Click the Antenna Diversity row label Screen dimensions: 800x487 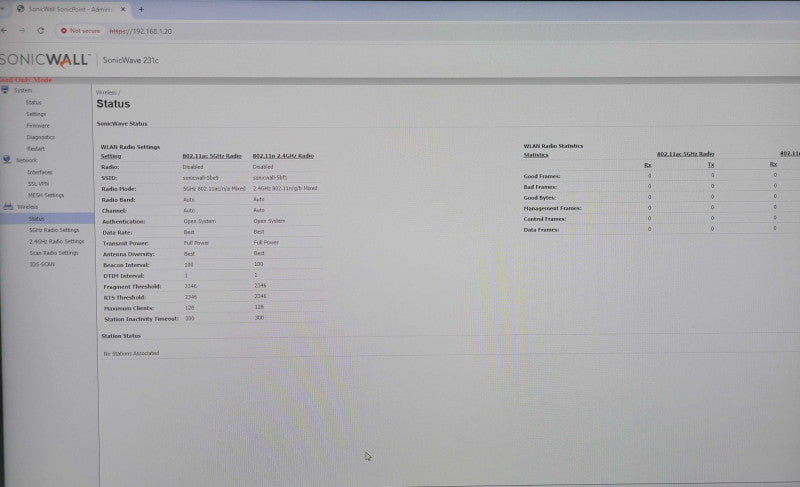(x=129, y=254)
